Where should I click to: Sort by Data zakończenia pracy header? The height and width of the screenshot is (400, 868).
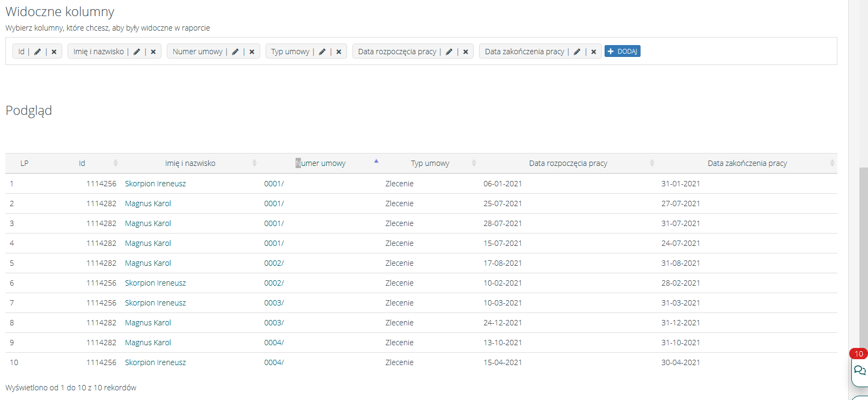747,163
